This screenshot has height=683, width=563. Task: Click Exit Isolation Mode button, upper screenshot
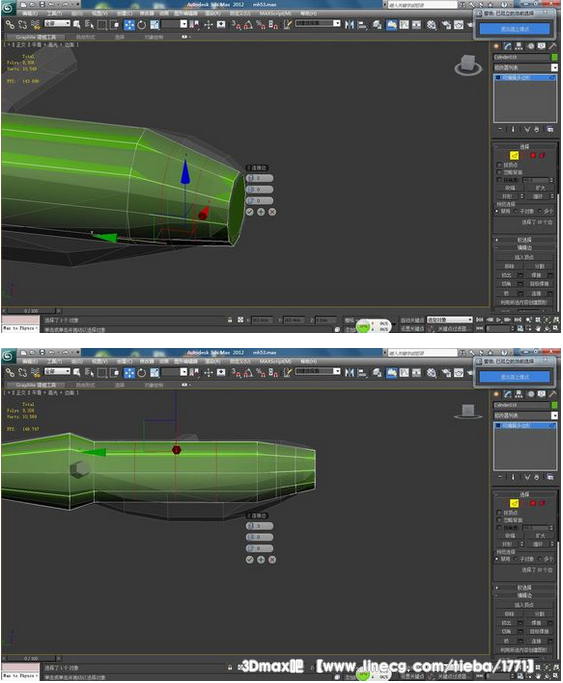click(515, 29)
